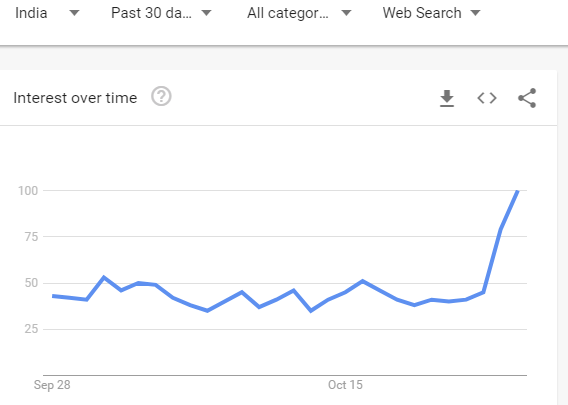
Task: Open the help question mark icon
Action: tap(161, 96)
